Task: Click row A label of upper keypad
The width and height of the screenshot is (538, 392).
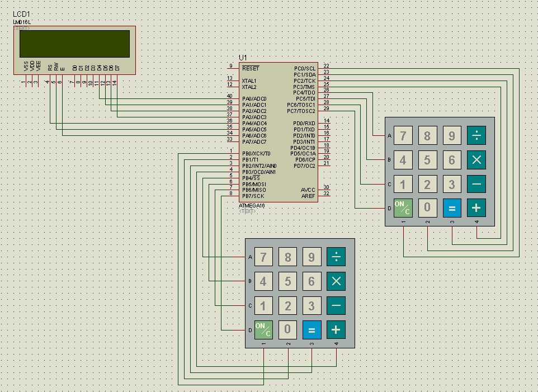Action: (x=389, y=136)
